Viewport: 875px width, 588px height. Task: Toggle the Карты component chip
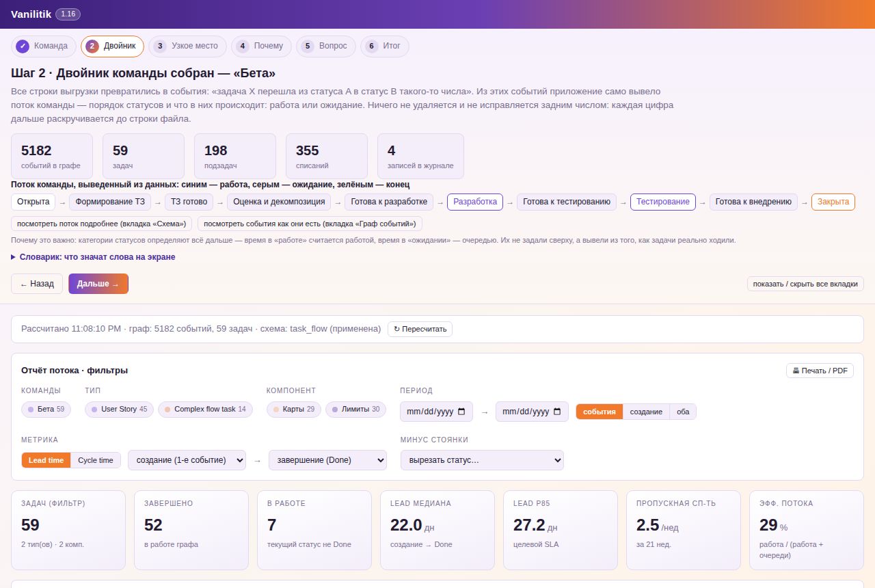[293, 410]
